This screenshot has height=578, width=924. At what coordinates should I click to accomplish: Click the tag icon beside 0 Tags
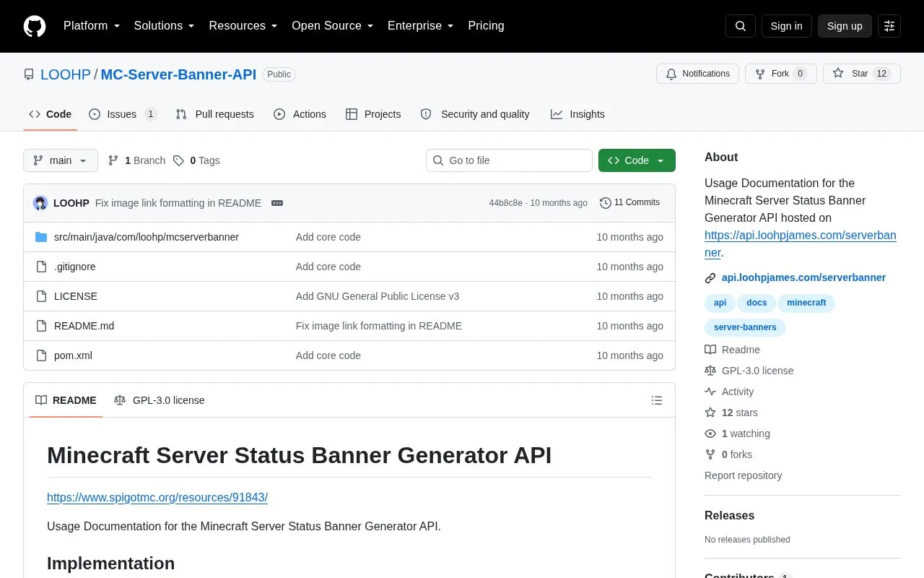(178, 160)
